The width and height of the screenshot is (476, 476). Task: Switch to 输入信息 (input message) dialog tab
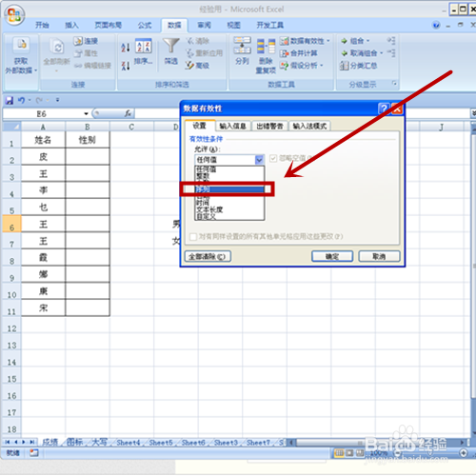(233, 127)
